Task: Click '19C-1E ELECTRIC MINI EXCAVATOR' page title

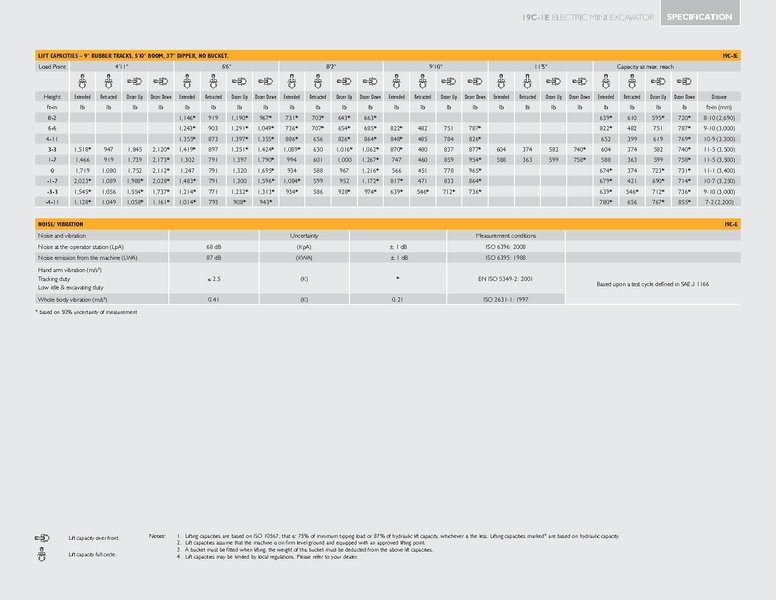Action: 588,17
